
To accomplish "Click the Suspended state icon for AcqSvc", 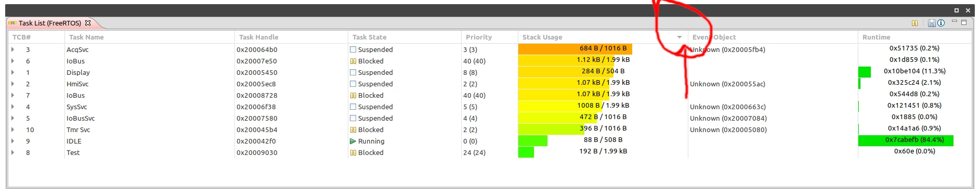I will [353, 49].
